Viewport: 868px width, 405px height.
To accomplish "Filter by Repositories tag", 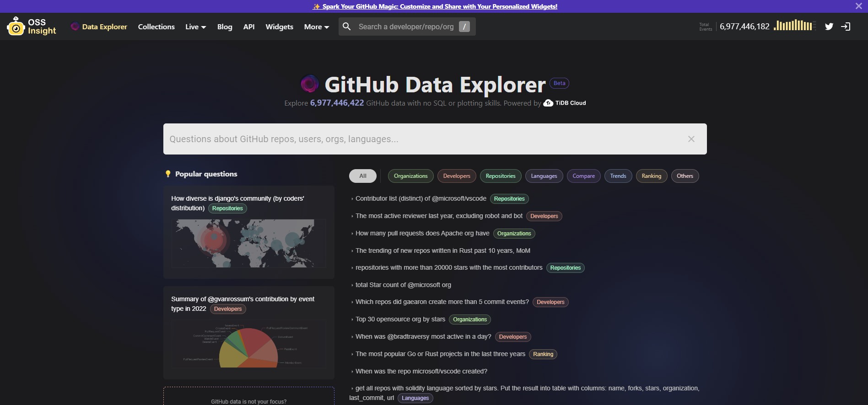I will pyautogui.click(x=501, y=176).
